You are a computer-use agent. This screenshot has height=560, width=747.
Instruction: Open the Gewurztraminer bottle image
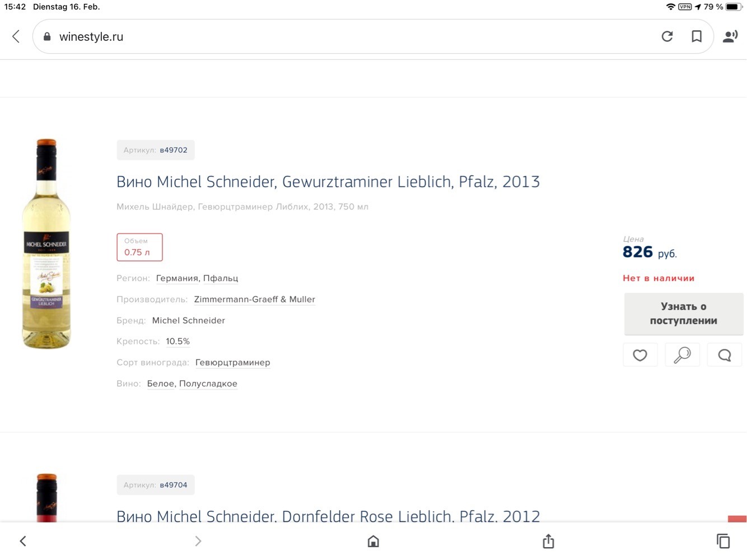(x=46, y=244)
